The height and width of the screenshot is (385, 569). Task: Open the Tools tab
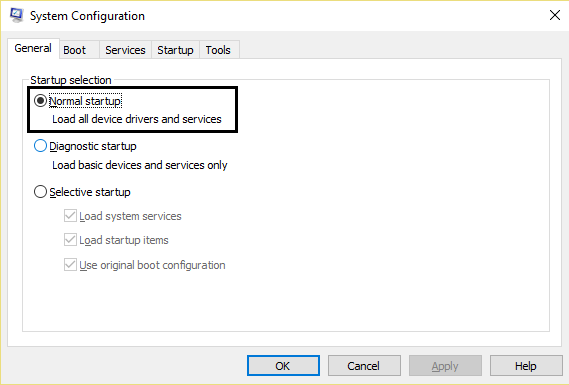coord(218,50)
